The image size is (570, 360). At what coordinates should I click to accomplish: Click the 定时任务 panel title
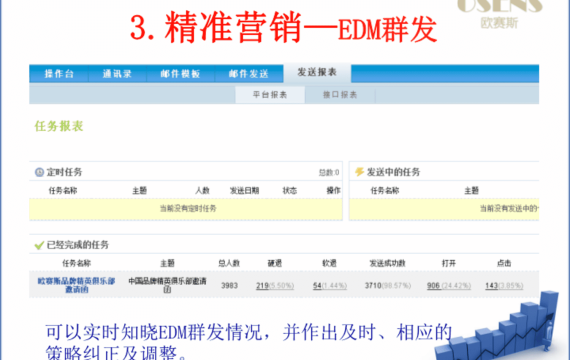coord(64,172)
